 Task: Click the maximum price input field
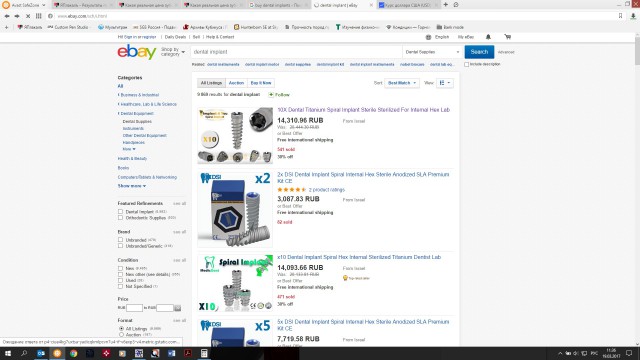click(165, 308)
